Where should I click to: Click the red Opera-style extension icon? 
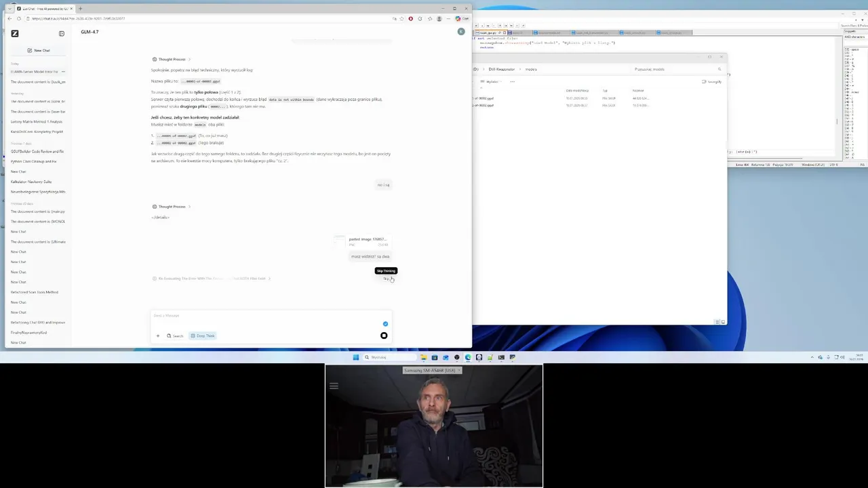click(410, 18)
